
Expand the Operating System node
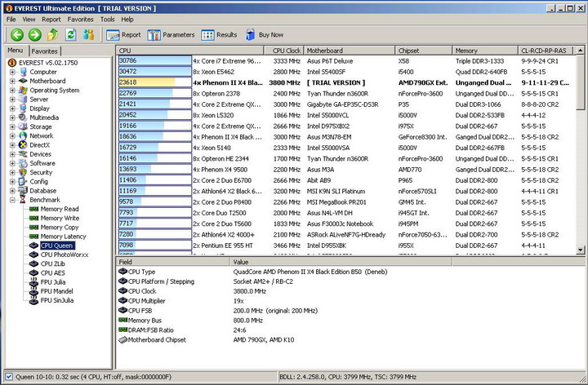tap(12, 91)
